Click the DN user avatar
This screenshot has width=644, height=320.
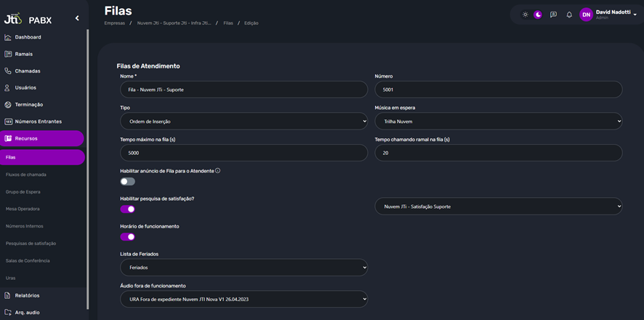pyautogui.click(x=586, y=15)
